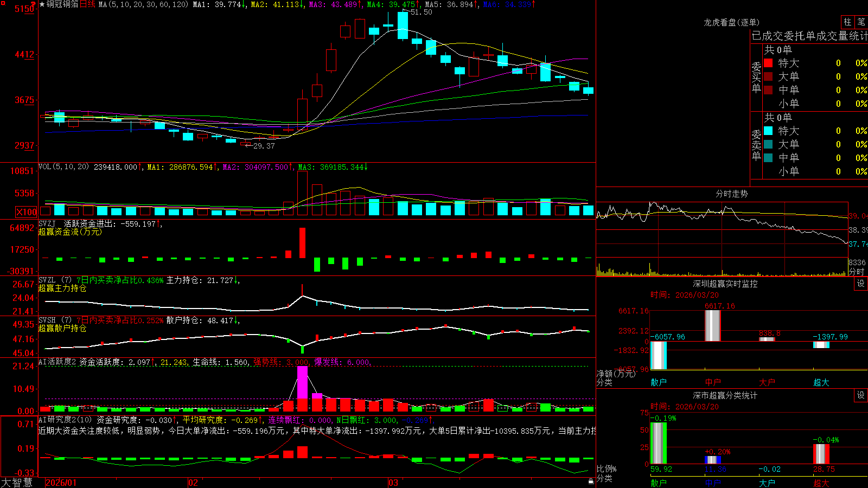Switch the order panel to 笔 view
The image size is (868, 488).
861,22
